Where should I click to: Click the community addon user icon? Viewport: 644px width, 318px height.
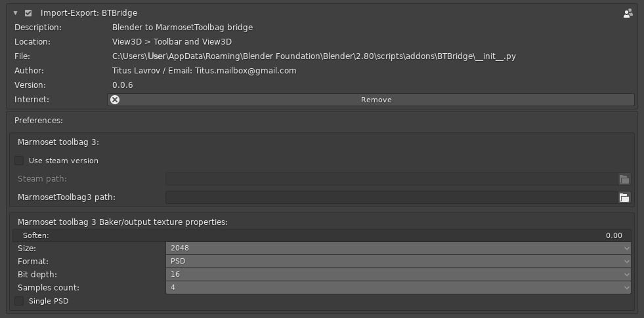tap(628, 13)
